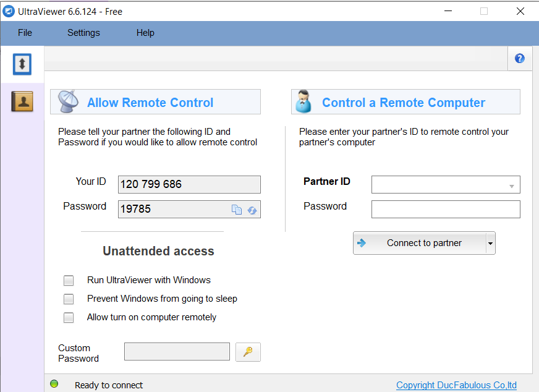Click the Your ID field
The height and width of the screenshot is (392, 539).
(x=189, y=184)
